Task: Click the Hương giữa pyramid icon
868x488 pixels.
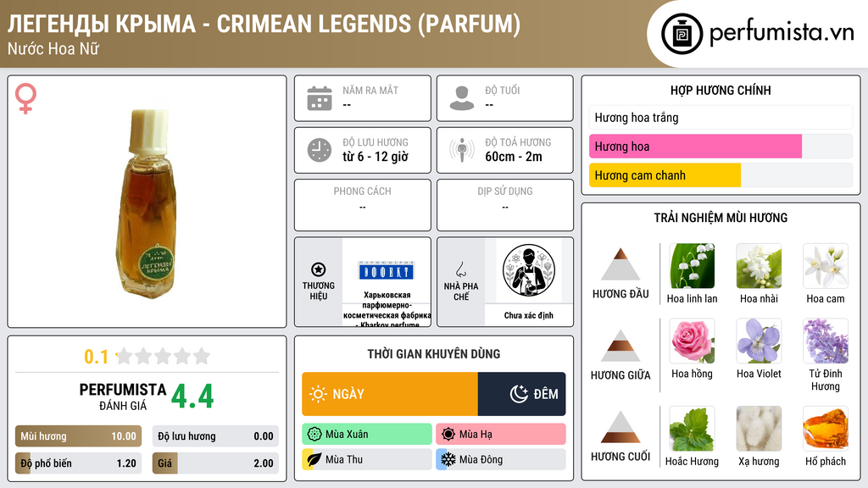Action: [620, 346]
